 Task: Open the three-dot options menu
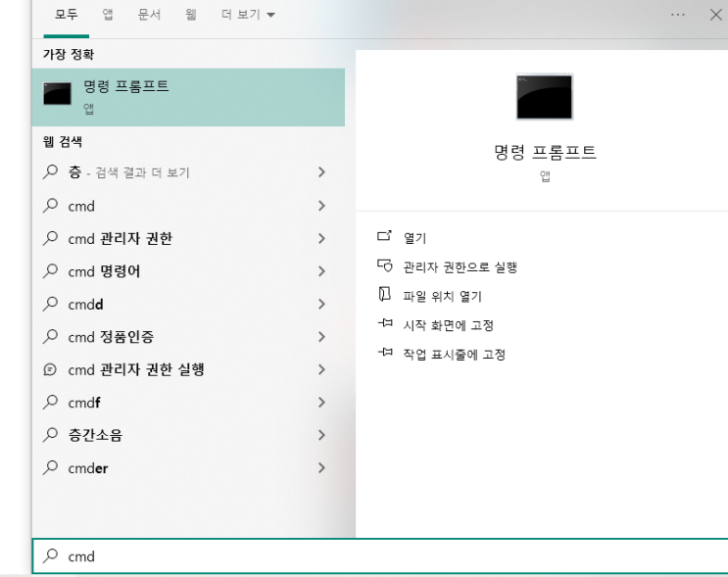(677, 15)
